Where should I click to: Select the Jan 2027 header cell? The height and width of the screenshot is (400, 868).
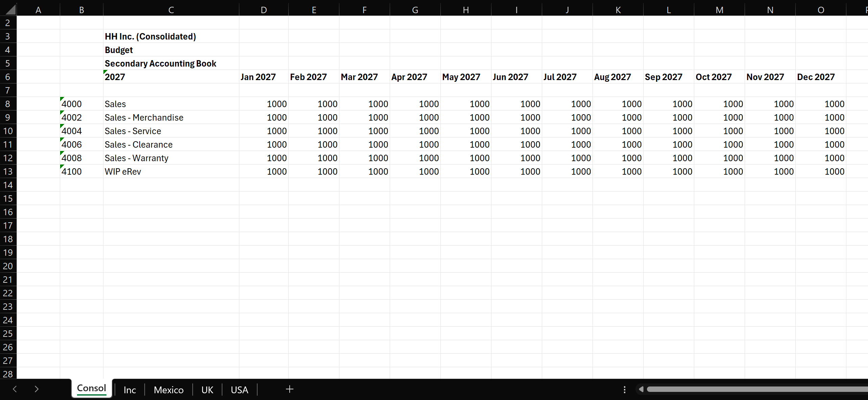[264, 77]
